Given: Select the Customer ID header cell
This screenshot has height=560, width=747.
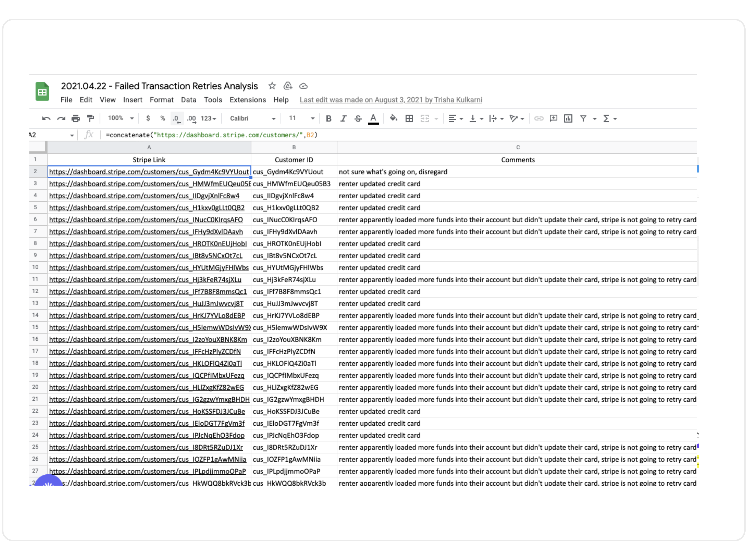Looking at the screenshot, I should tap(294, 160).
